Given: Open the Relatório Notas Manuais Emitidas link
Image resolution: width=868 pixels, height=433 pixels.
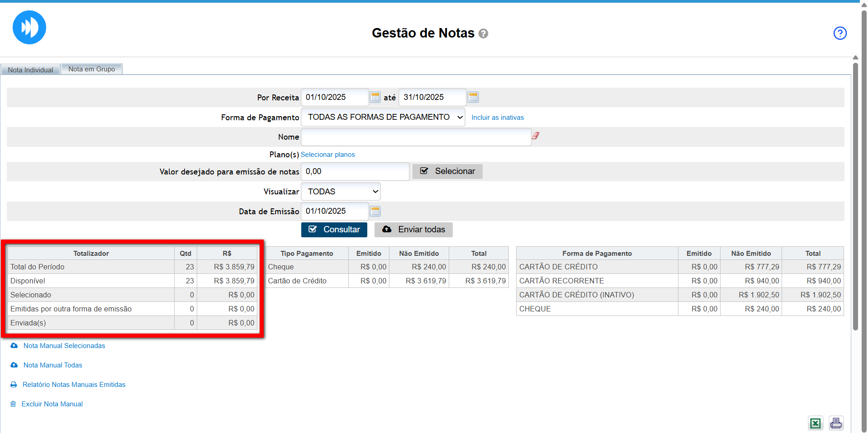Looking at the screenshot, I should 74,385.
